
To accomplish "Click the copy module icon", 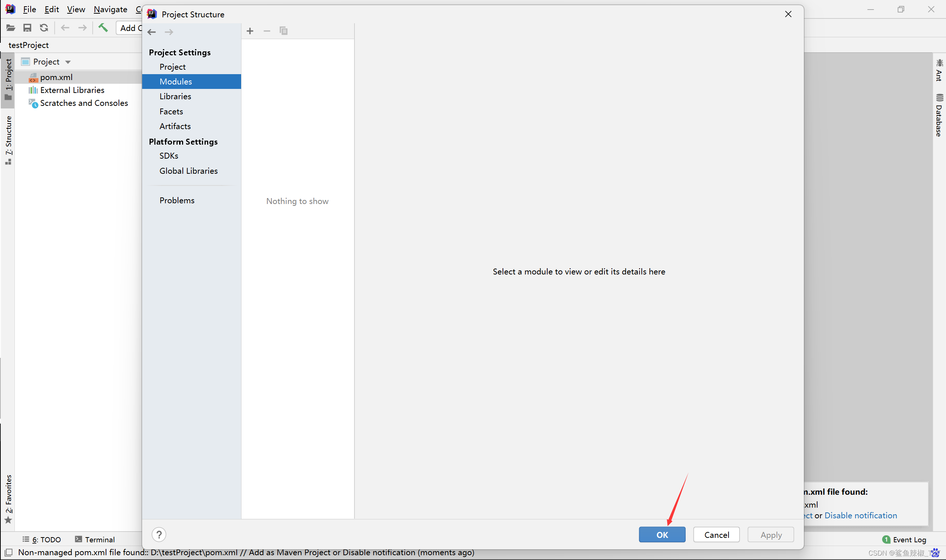I will 284,31.
